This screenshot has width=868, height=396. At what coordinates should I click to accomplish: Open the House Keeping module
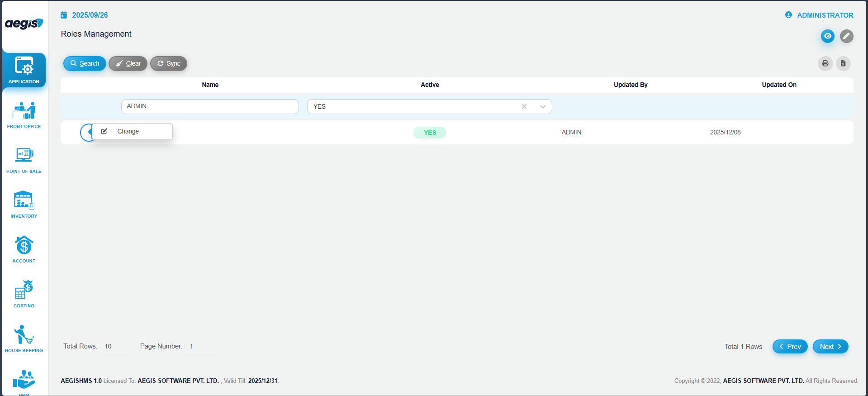pos(24,339)
